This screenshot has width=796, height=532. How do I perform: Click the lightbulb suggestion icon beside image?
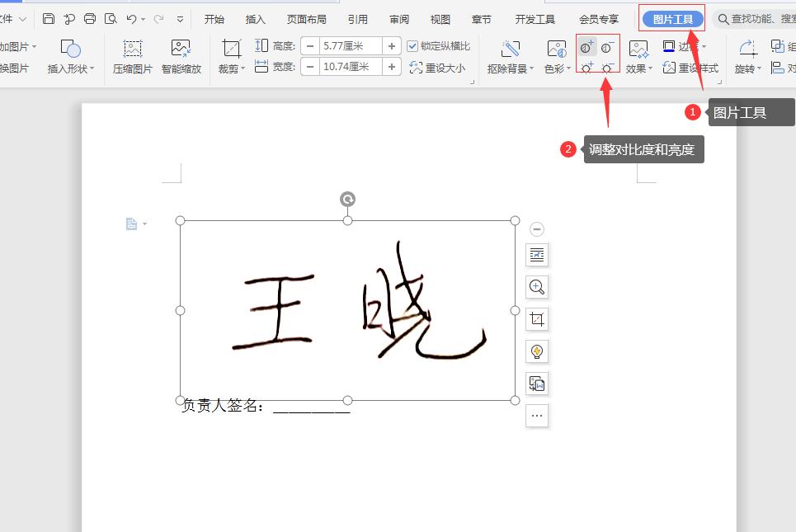coord(537,351)
